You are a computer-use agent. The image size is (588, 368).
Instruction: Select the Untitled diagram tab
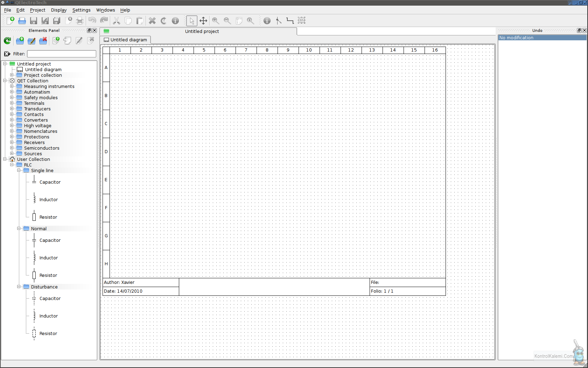(x=125, y=40)
